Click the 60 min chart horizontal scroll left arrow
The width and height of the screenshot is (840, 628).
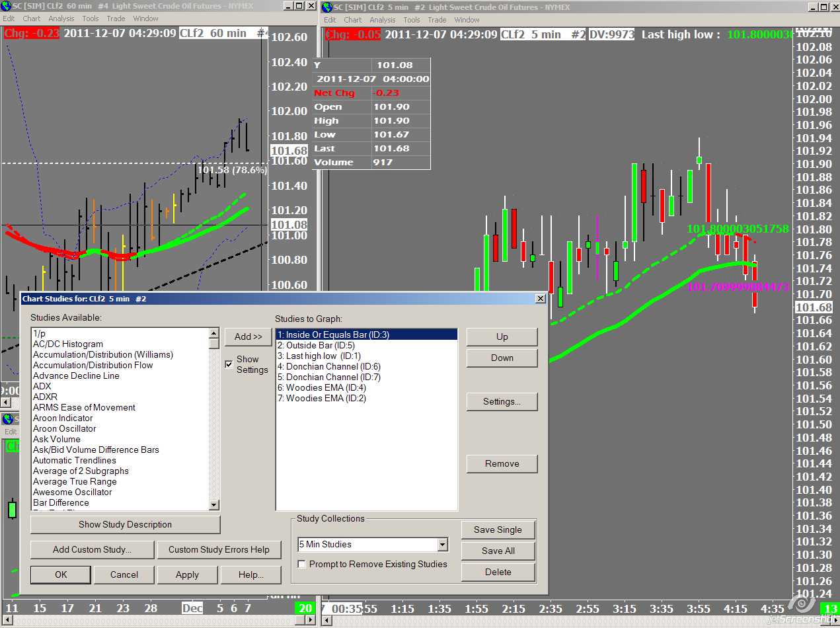6,402
